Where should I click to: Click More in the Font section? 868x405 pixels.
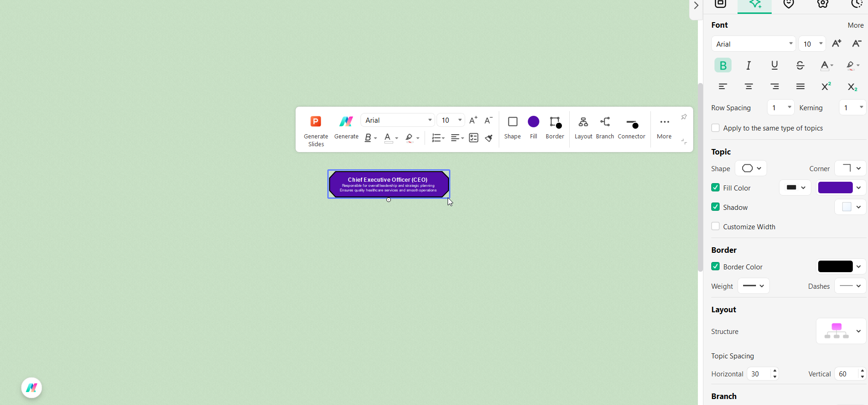coord(856,25)
